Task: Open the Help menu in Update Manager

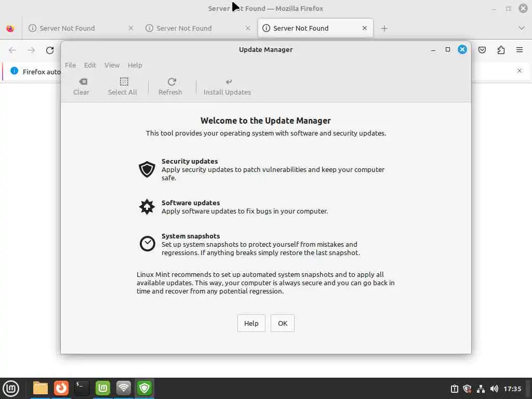Action: [135, 65]
